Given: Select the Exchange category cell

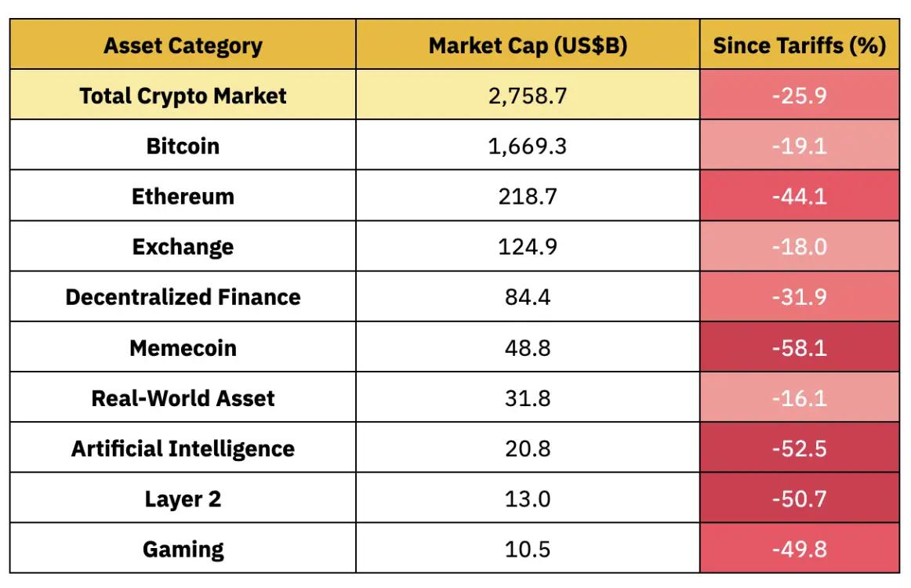Looking at the screenshot, I should coord(183,247).
